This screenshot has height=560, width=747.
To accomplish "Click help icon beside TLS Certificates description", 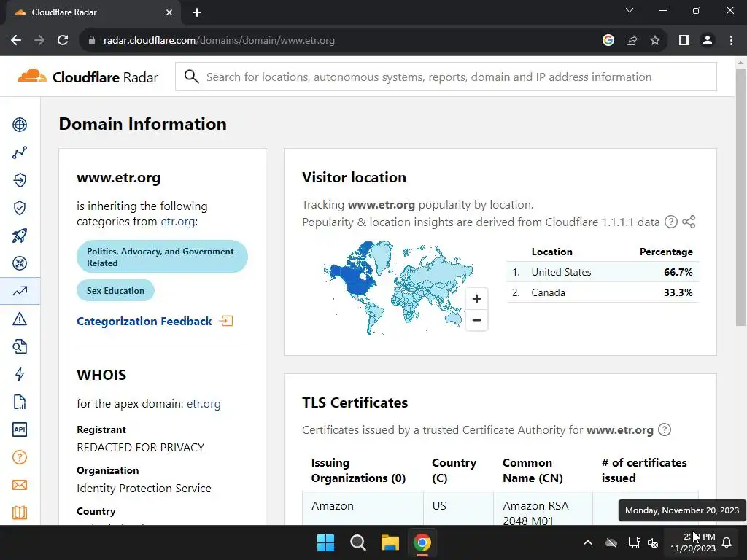I will pos(665,429).
